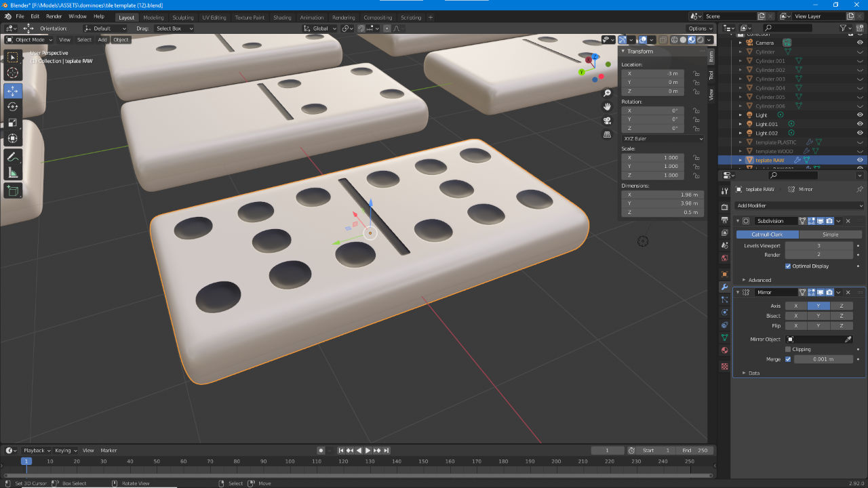Open the Global transform orientation dropdown
868x488 pixels.
320,28
